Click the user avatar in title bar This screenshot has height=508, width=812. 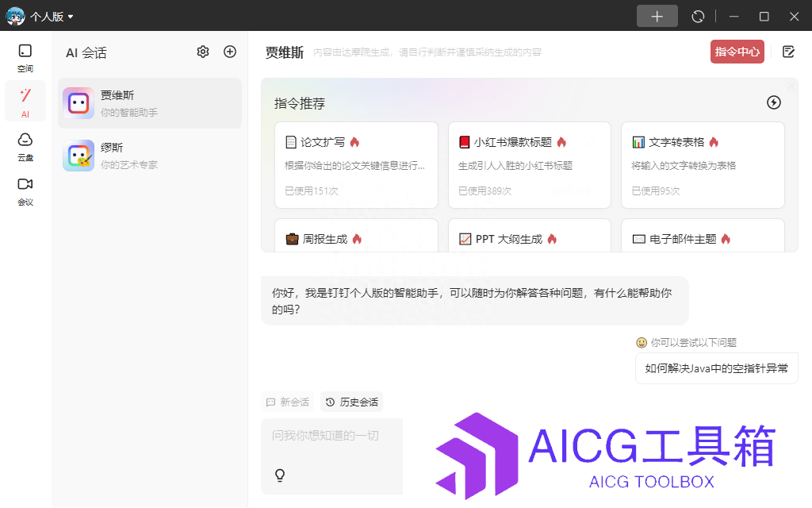[15, 16]
